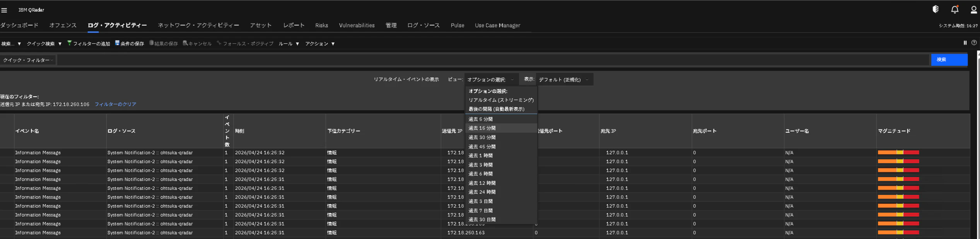Select 過去 24 時間 option
This screenshot has width=980, height=239.
pyautogui.click(x=501, y=192)
